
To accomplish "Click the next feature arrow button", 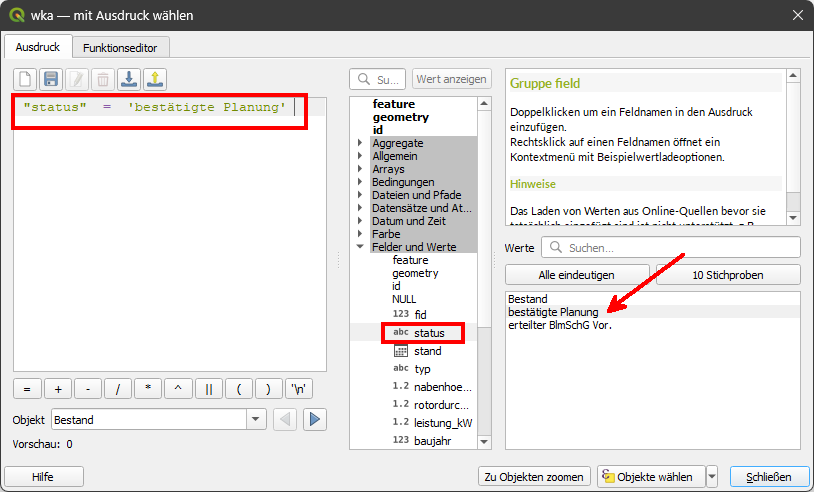I will click(x=315, y=419).
